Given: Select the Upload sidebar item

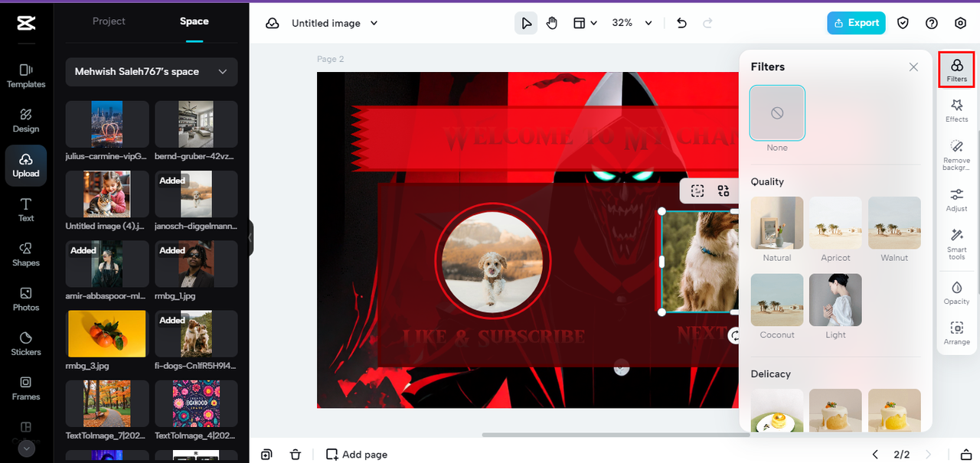Looking at the screenshot, I should [x=26, y=165].
